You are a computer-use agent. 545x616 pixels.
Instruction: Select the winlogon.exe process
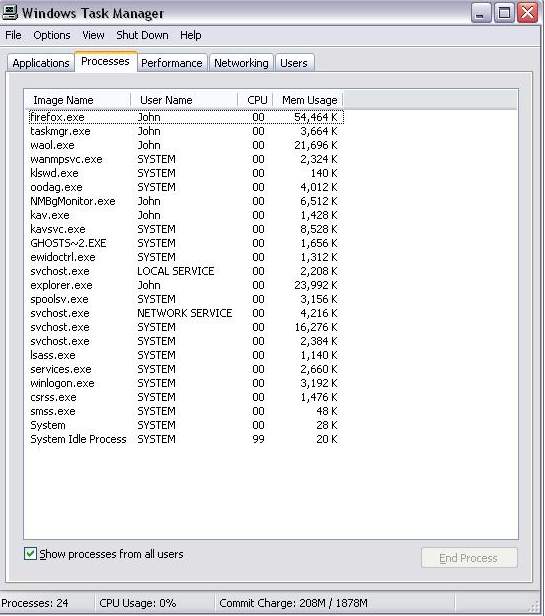(x=186, y=383)
